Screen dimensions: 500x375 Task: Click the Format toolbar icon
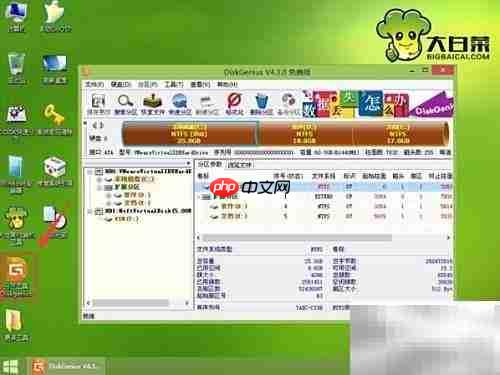pyautogui.click(x=234, y=104)
